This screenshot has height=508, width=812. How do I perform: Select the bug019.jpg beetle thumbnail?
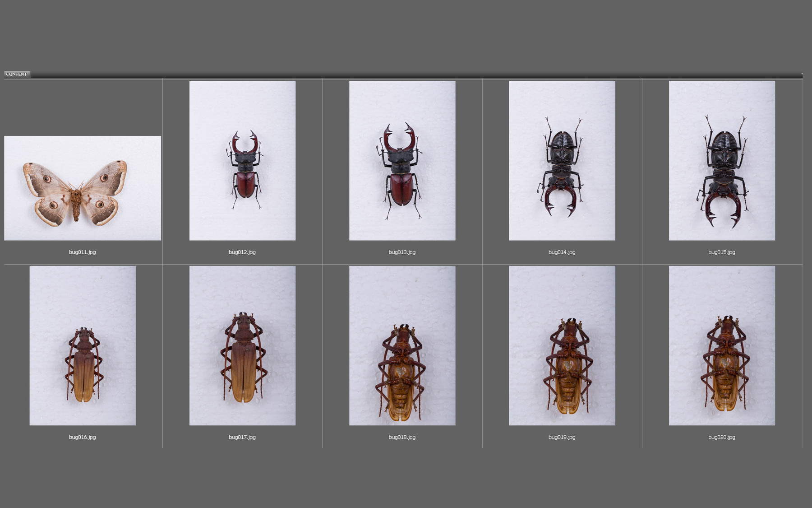[562, 345]
